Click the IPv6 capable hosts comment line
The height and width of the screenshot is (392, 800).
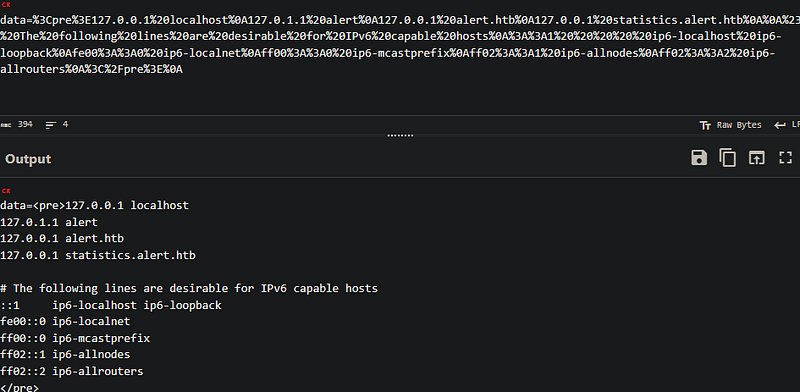point(189,288)
